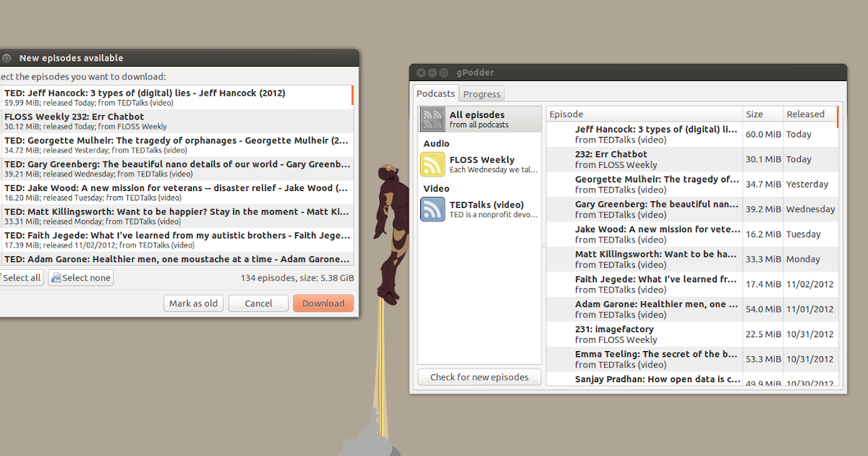Sort by the Episode column header
This screenshot has height=456, width=868.
coord(644,114)
